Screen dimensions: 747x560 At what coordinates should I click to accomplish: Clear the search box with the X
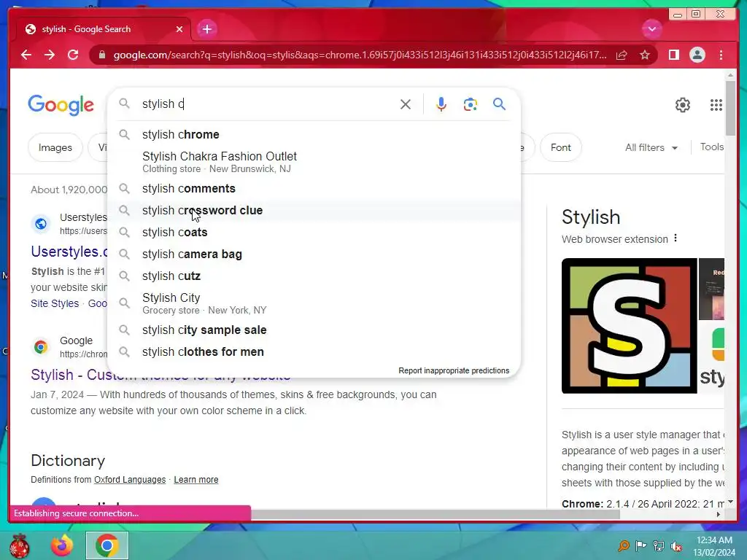point(406,104)
